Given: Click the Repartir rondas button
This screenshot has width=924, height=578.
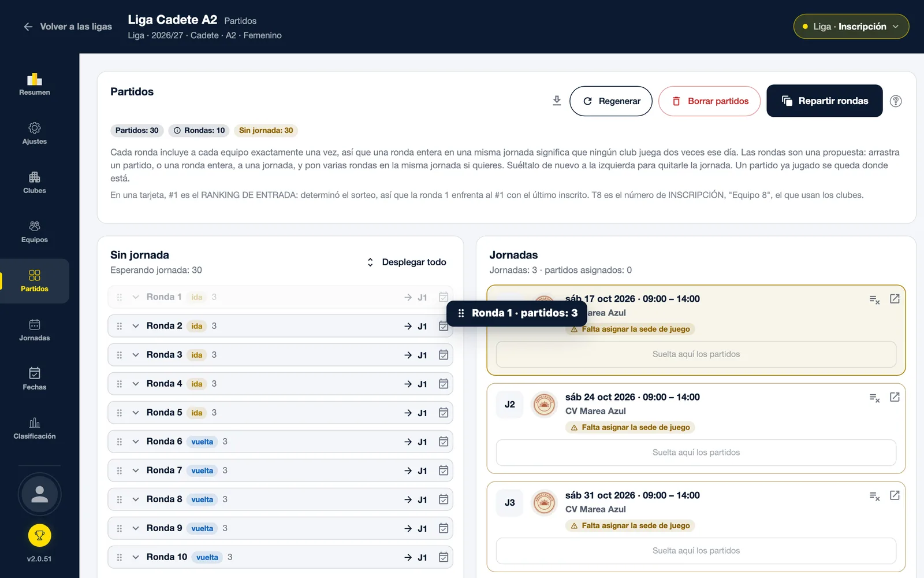Looking at the screenshot, I should pos(824,101).
